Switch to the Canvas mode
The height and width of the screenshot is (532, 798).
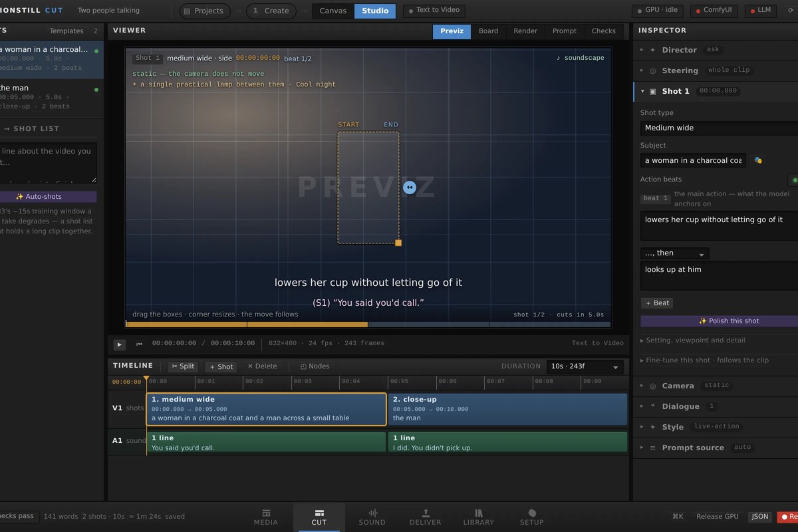(333, 11)
